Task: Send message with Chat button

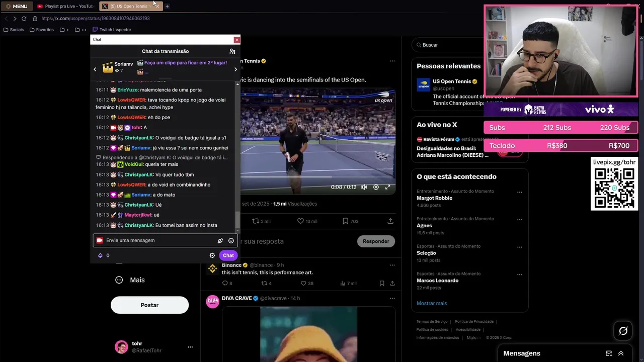Action: point(228,255)
